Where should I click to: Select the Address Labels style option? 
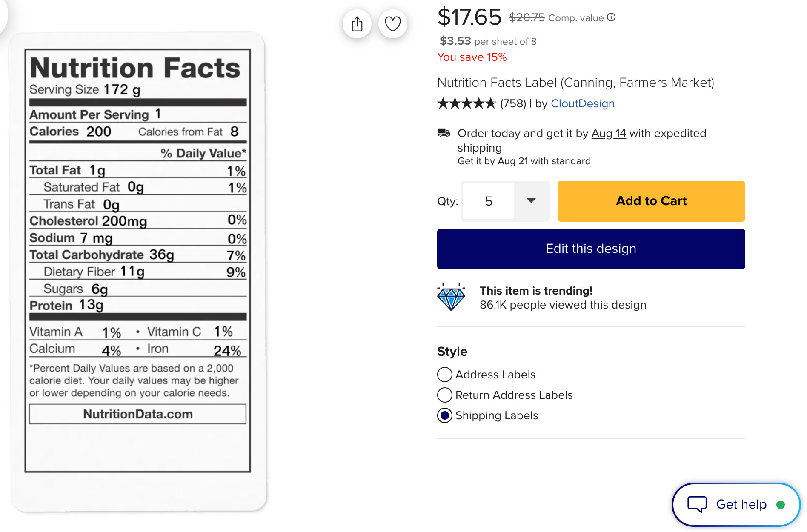click(x=445, y=375)
